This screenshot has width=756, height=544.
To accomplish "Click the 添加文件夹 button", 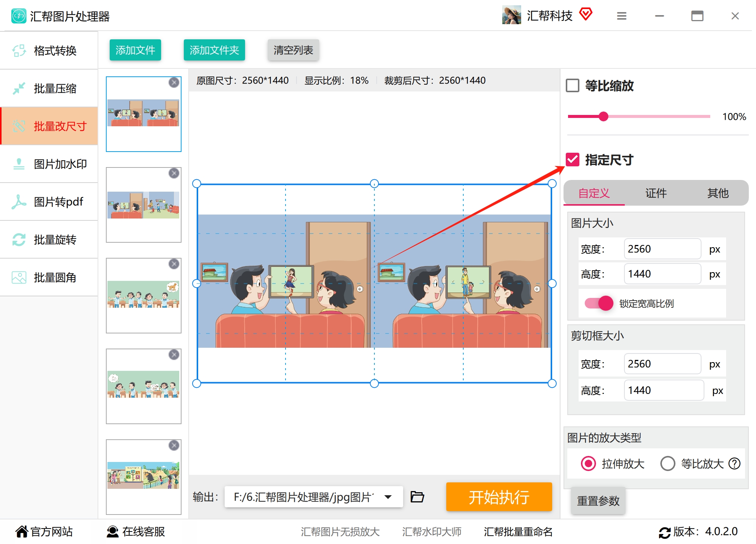I will (214, 50).
